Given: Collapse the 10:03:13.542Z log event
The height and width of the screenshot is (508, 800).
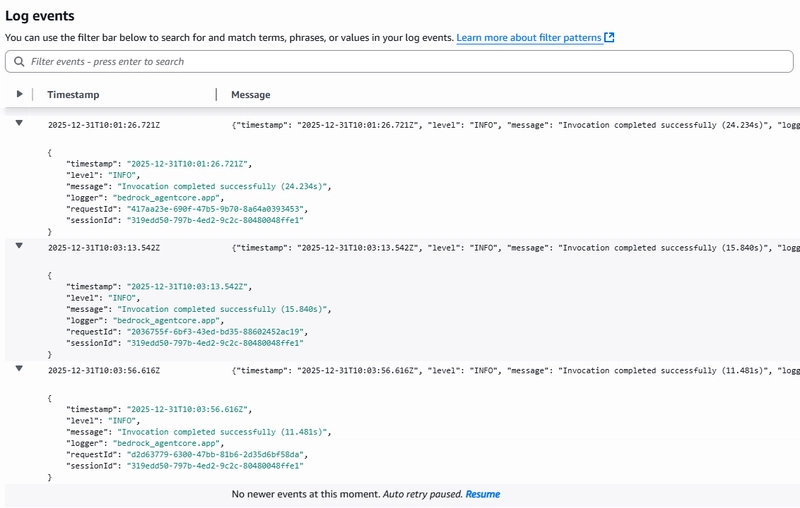Looking at the screenshot, I should (19, 246).
